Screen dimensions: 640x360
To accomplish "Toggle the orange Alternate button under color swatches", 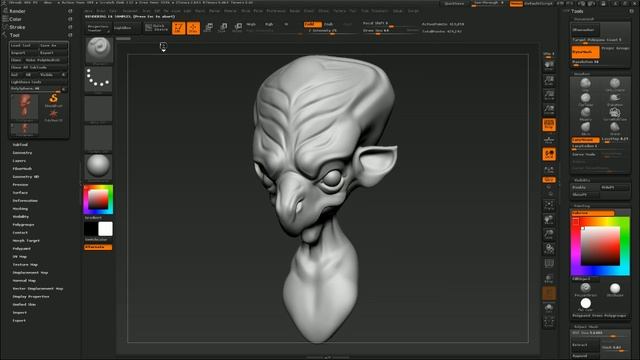I will pyautogui.click(x=98, y=247).
